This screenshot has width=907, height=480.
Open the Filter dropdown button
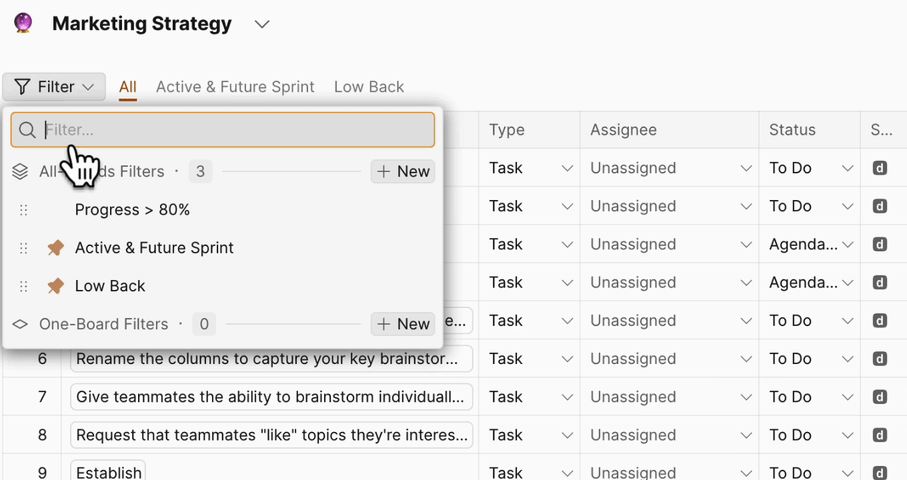(54, 87)
